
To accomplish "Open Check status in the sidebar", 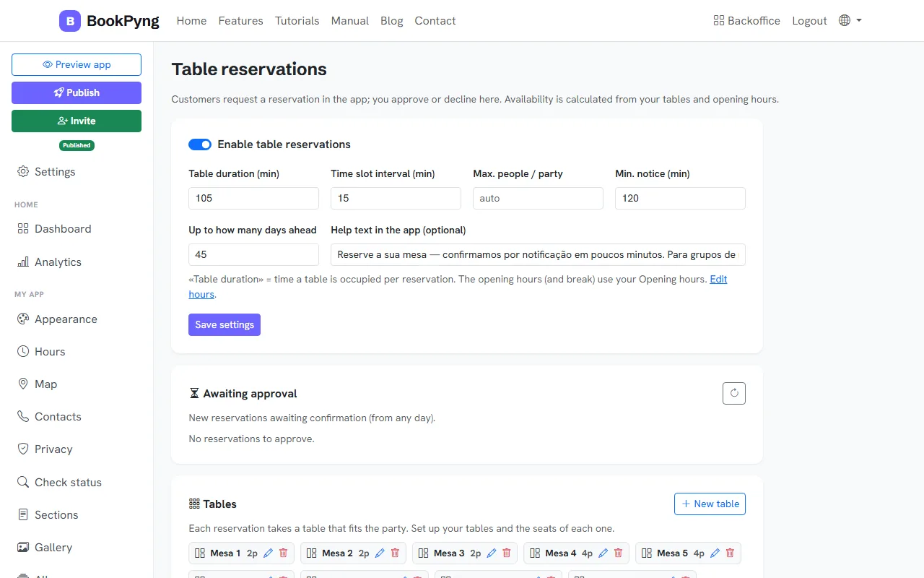I will coord(77,483).
